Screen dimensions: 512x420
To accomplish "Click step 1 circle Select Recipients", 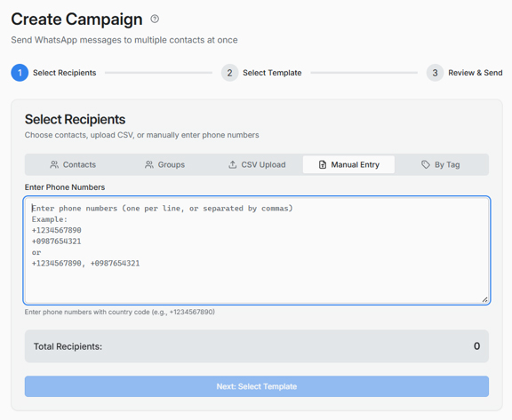I will click(20, 73).
